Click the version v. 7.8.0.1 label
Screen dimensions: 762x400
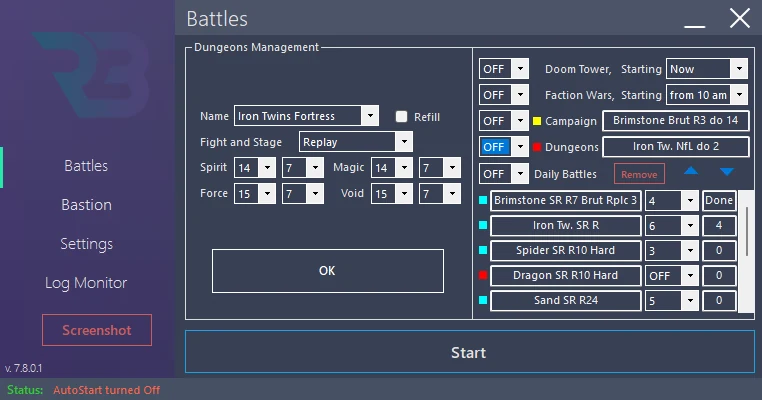[x=23, y=368]
